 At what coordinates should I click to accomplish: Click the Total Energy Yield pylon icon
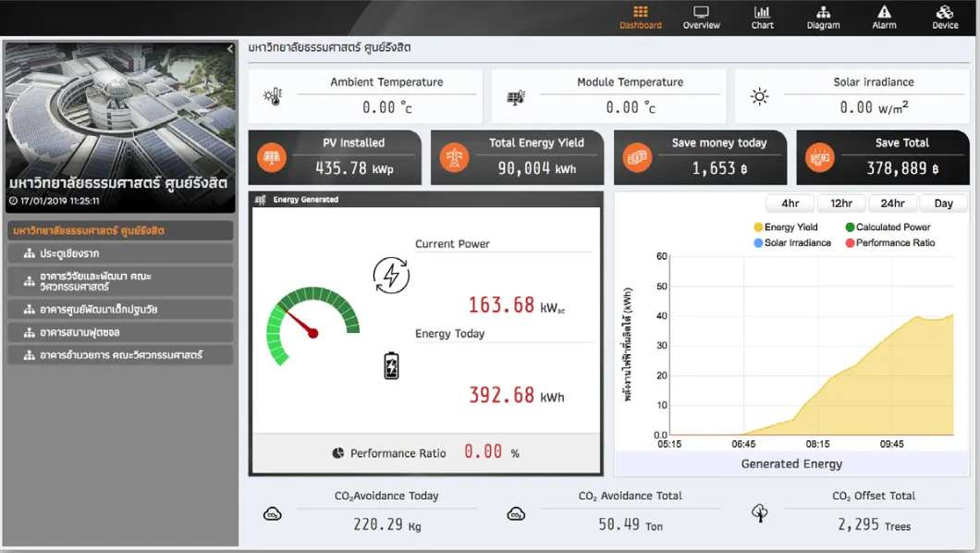coord(454,157)
